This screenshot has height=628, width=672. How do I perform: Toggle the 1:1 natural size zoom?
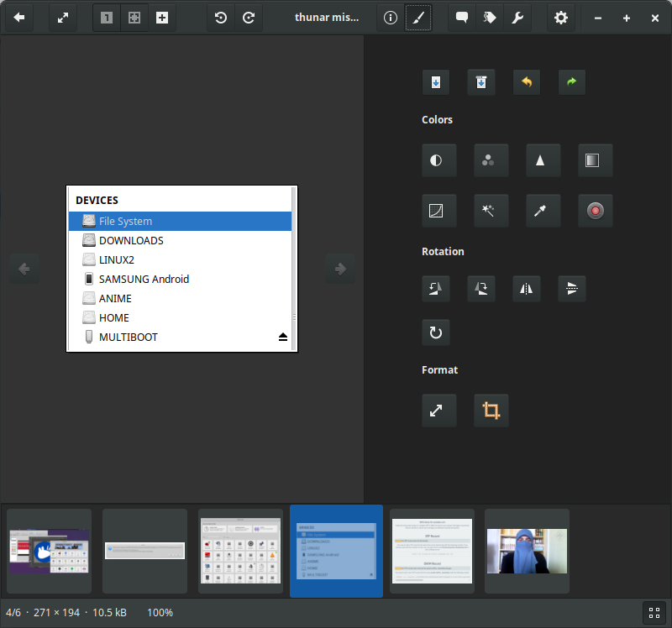point(107,18)
